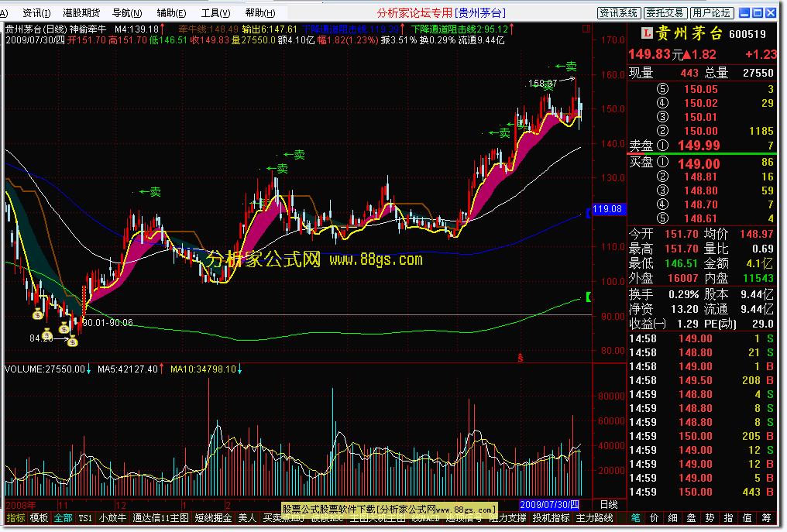Select the 短线掘金 indicator tab
Image resolution: width=787 pixels, height=532 pixels.
click(213, 517)
